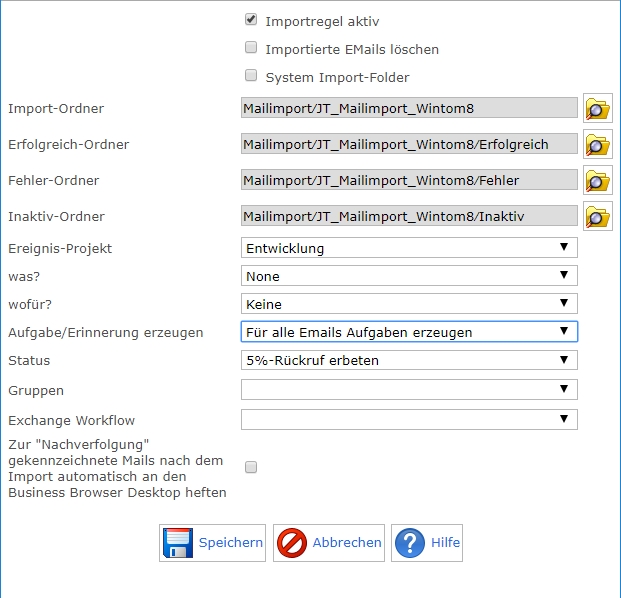Browse for the Erfolgreich-Ordner folder
This screenshot has height=598, width=621.
click(598, 145)
